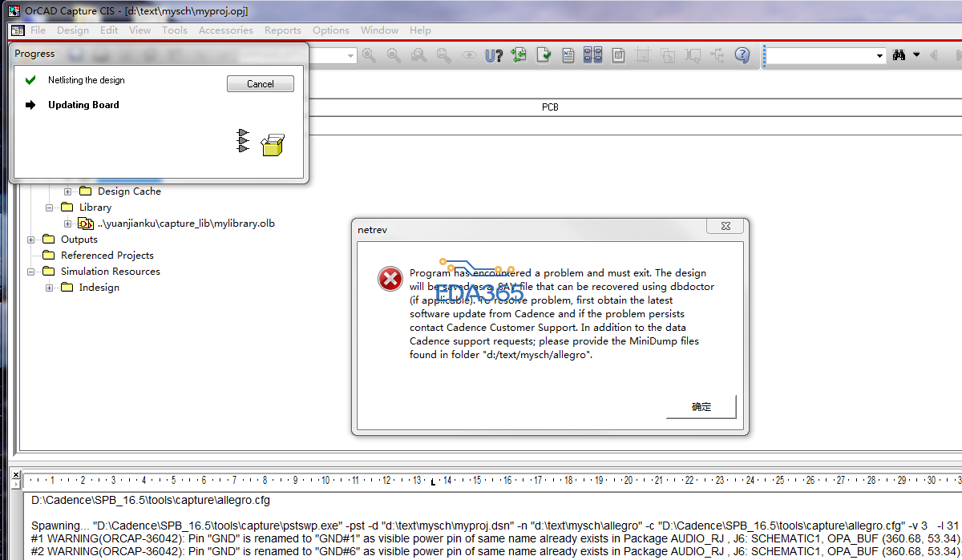Screen dimensions: 962x560
Task: Open the search text combo box dropdown
Action: [x=879, y=55]
